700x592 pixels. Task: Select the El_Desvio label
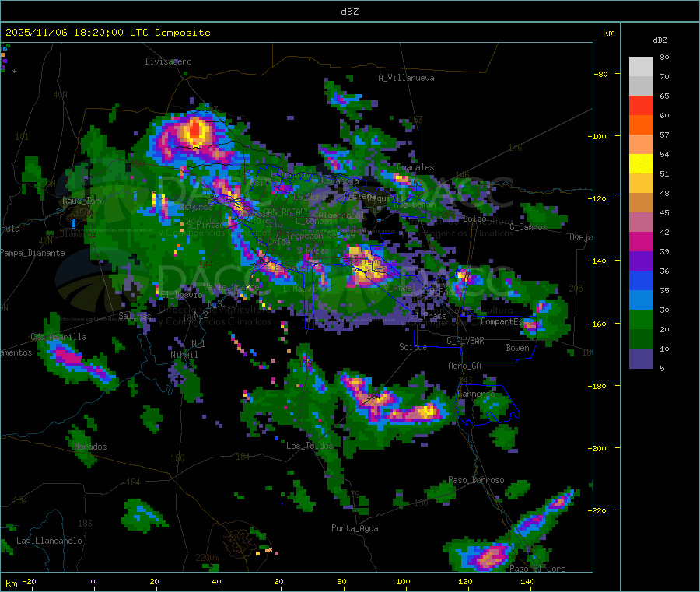coord(180,295)
